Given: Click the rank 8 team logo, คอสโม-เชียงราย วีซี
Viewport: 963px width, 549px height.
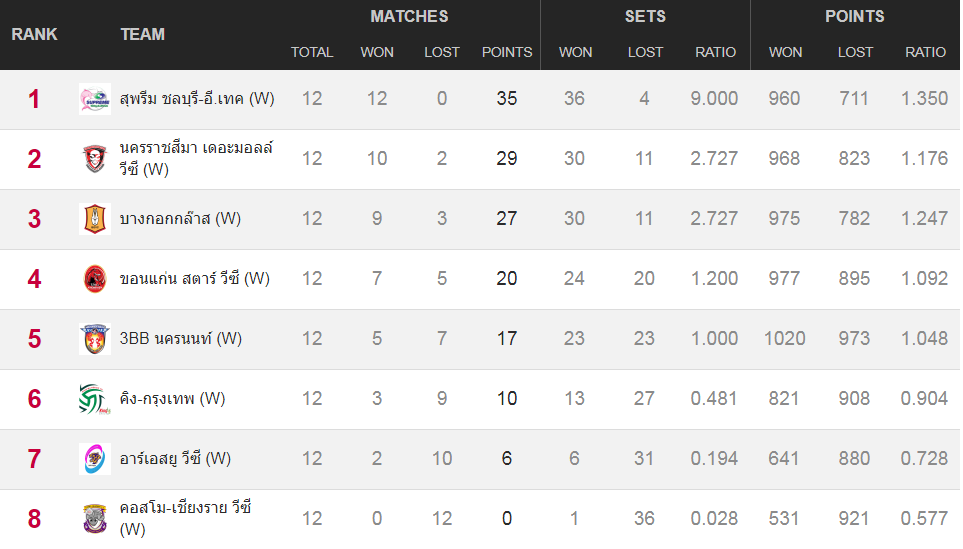Looking at the screenshot, I should (95, 518).
